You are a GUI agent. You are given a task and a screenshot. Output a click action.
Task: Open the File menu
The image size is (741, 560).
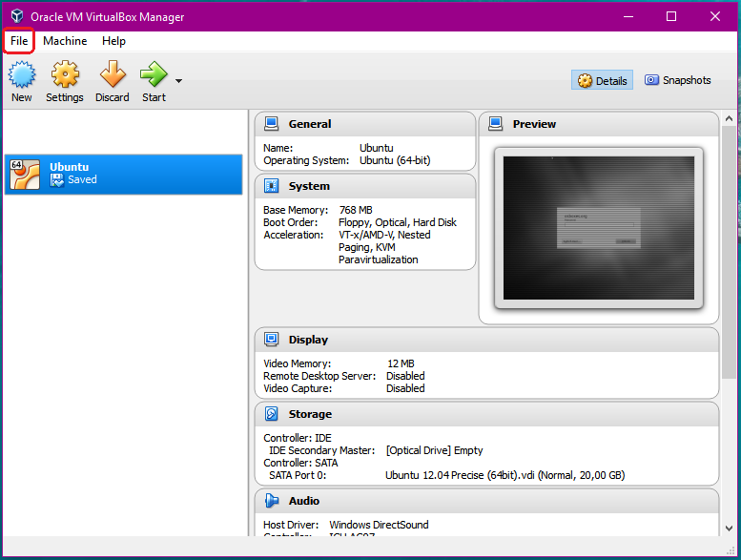click(x=19, y=41)
